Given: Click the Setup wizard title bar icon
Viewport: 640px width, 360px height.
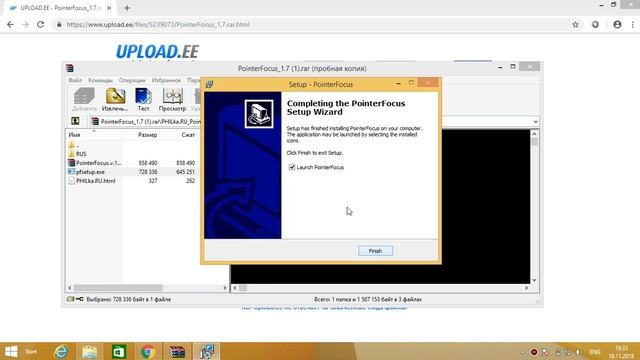Looking at the screenshot, I should 209,84.
